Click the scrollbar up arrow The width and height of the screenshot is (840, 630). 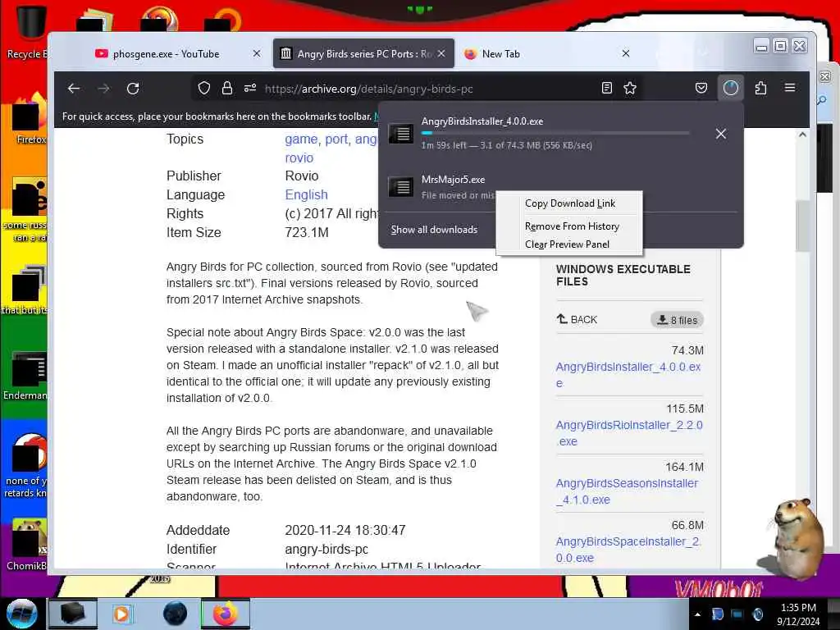point(802,135)
